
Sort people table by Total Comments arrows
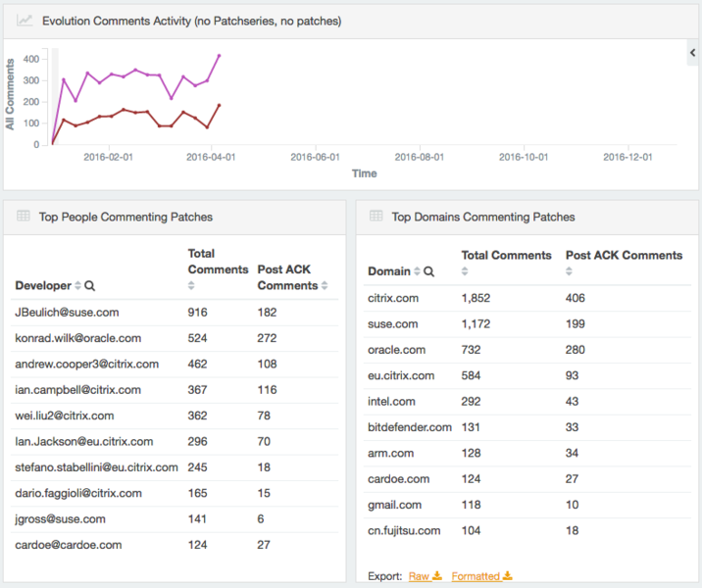click(x=192, y=286)
